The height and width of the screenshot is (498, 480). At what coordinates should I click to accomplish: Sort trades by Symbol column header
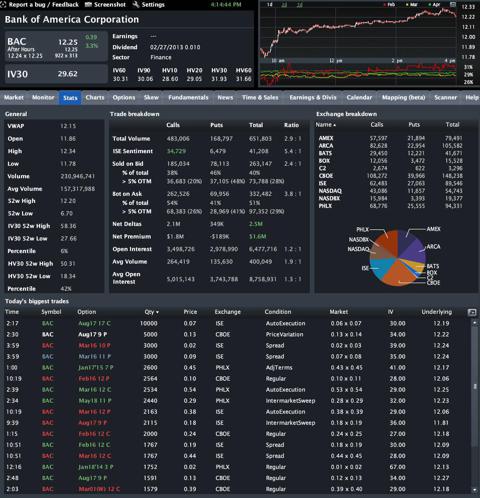[51, 312]
